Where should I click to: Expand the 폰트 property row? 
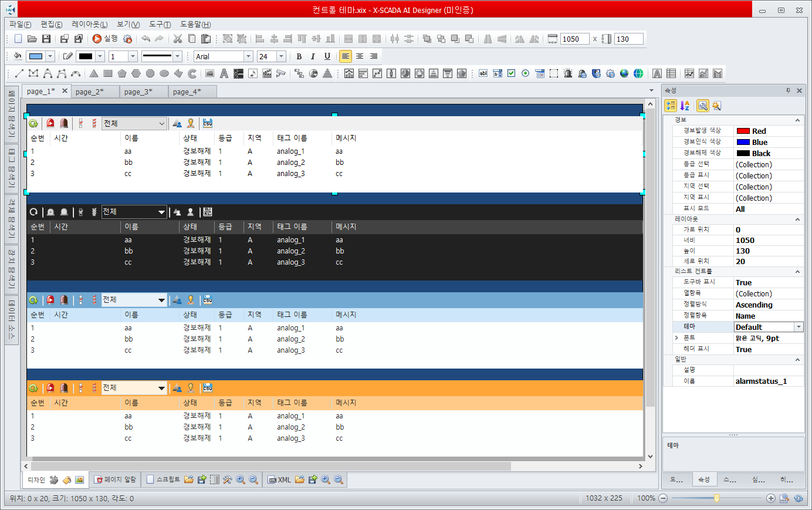click(x=676, y=338)
